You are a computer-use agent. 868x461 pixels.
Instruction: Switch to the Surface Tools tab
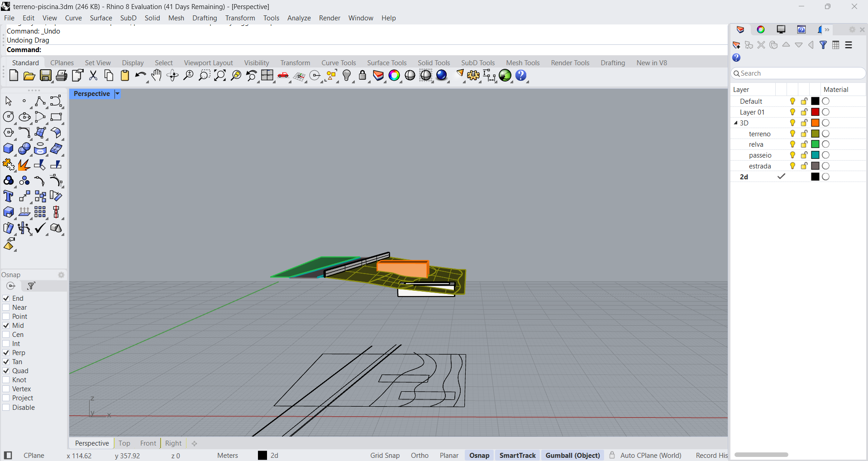pyautogui.click(x=386, y=63)
